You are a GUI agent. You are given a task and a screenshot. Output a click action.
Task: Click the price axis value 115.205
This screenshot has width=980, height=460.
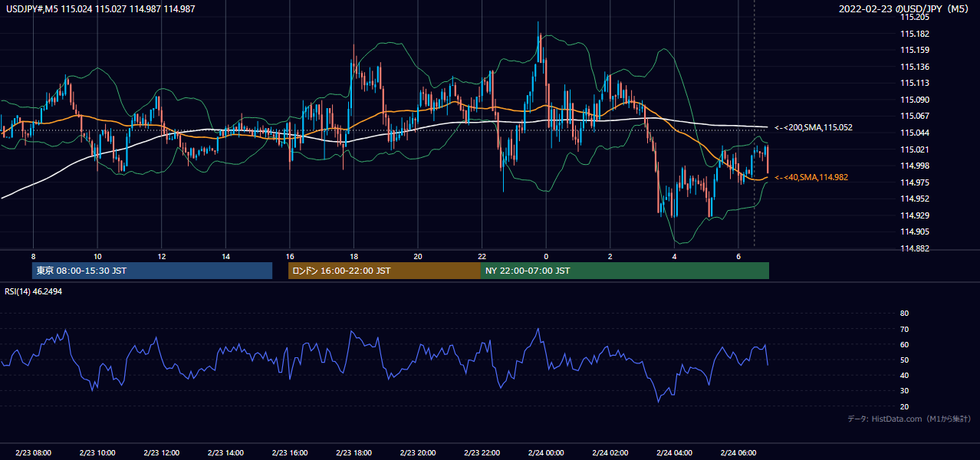click(x=915, y=17)
